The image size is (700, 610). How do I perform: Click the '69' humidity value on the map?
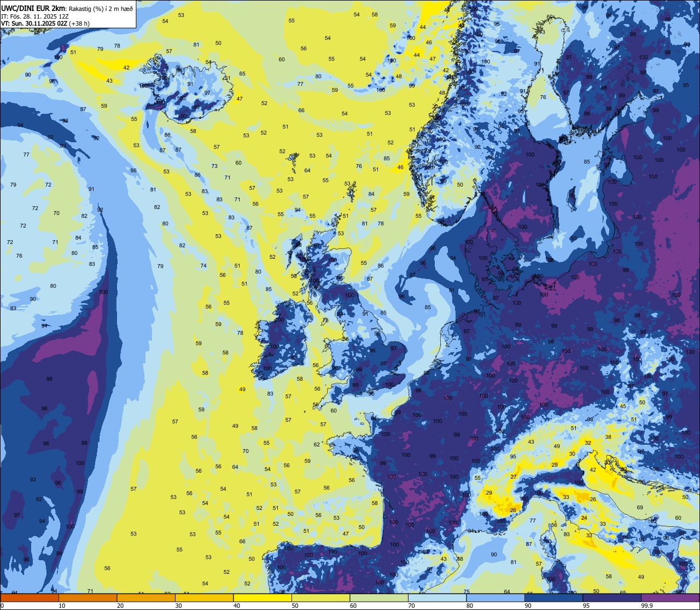click(x=640, y=507)
